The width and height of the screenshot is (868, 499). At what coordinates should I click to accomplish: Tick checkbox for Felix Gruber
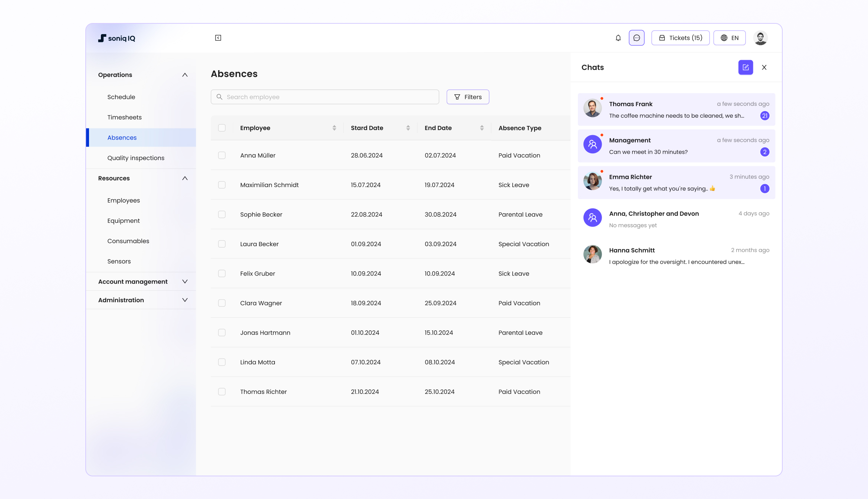coord(222,274)
